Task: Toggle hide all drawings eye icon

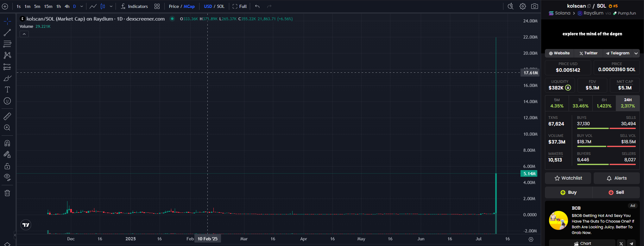Action: pyautogui.click(x=7, y=177)
